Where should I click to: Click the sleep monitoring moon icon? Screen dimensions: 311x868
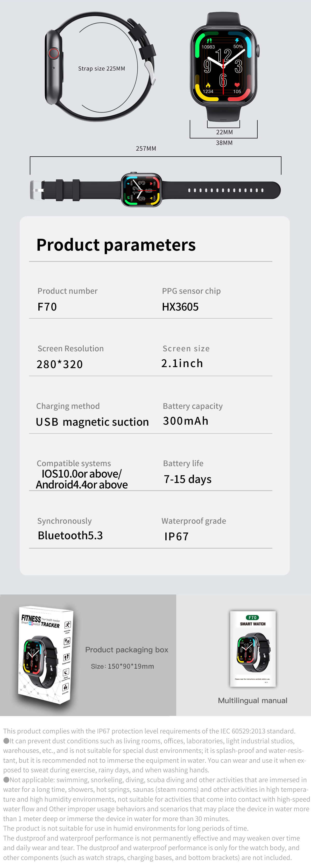(66, 672)
